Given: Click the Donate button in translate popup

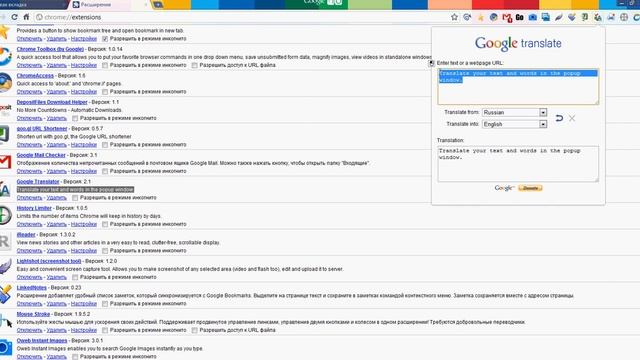Looking at the screenshot, I should pyautogui.click(x=530, y=188).
